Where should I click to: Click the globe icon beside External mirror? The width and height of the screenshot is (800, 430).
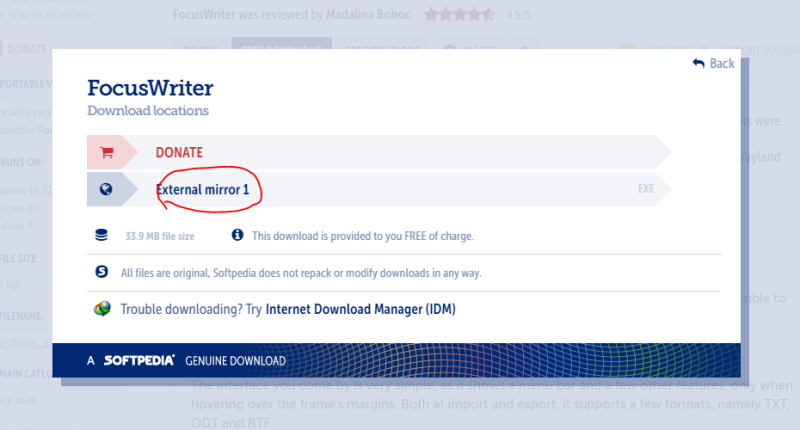coord(106,189)
